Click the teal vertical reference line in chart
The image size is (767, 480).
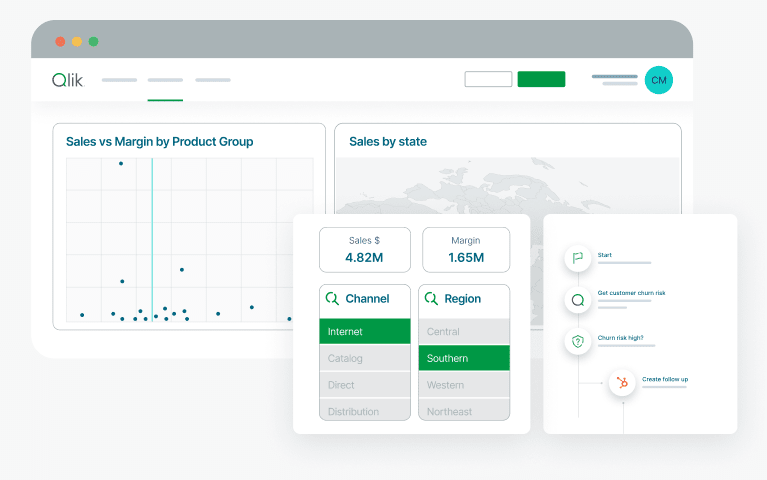(152, 240)
